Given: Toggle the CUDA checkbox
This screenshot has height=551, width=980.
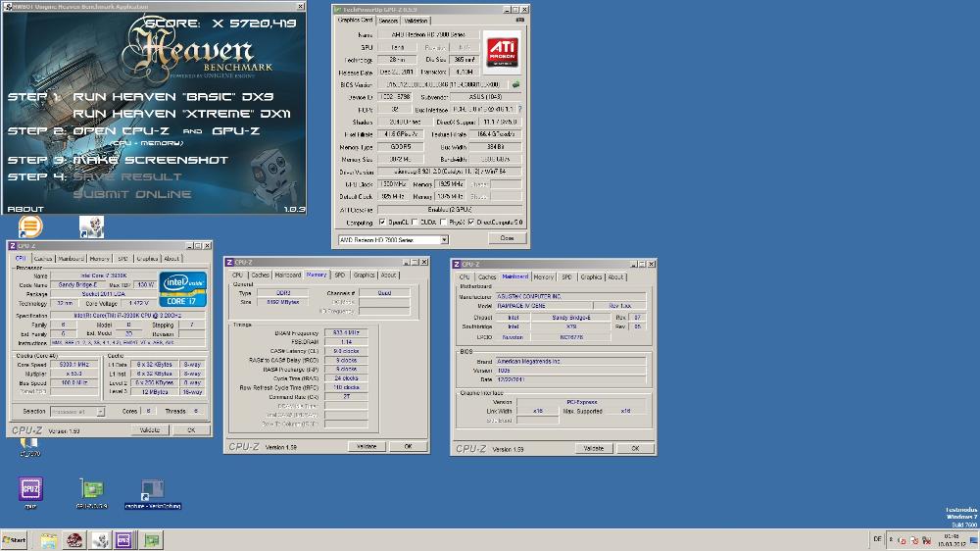Looking at the screenshot, I should (415, 222).
